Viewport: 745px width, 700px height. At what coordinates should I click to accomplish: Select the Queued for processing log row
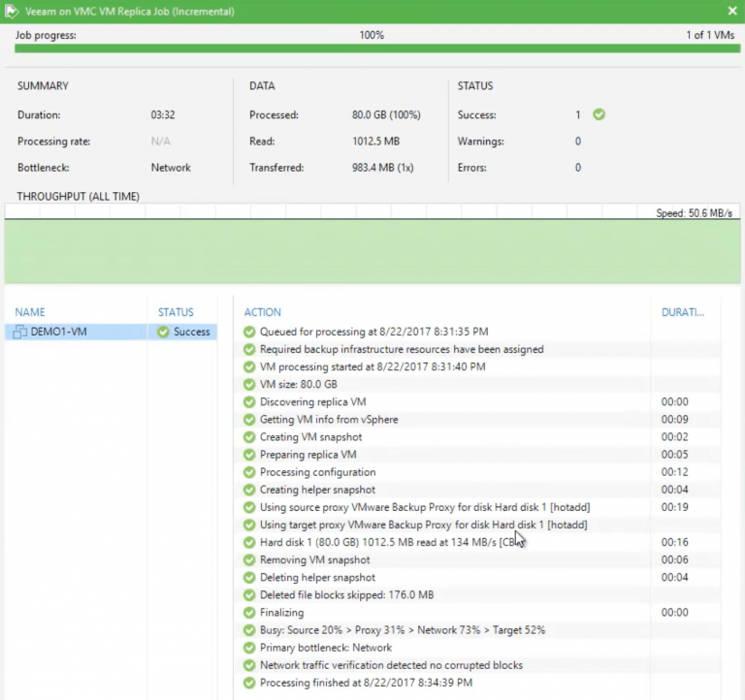click(x=477, y=332)
